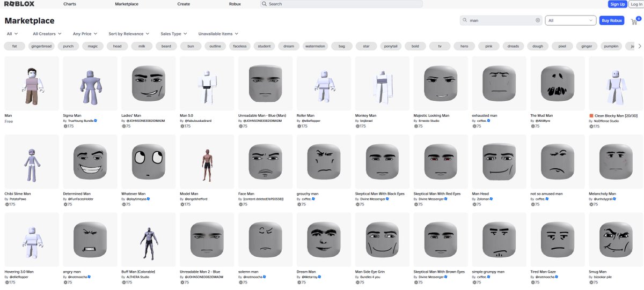Expand the All filter dropdown under Marketplace

12,34
